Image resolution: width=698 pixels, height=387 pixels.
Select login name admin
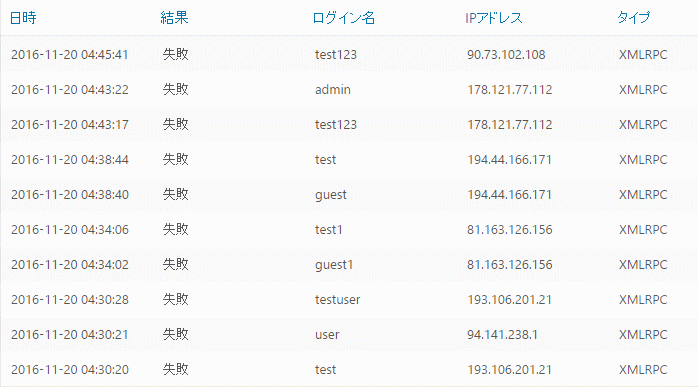(333, 90)
